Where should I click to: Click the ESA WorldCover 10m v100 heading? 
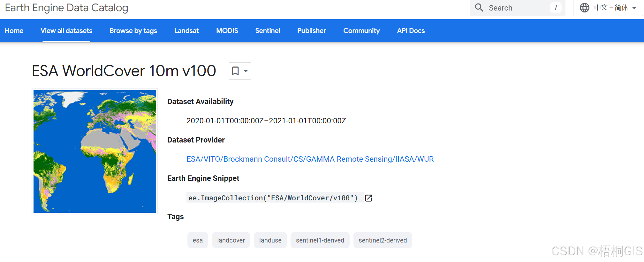click(124, 71)
